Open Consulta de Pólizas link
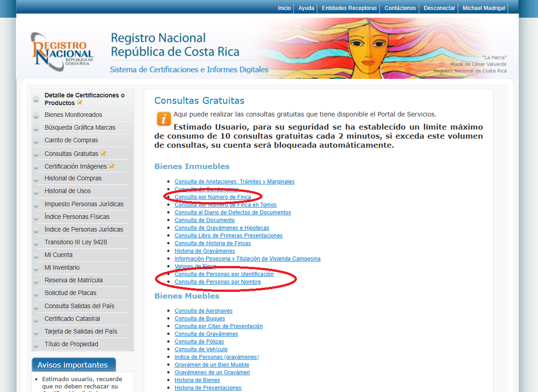 (x=199, y=342)
